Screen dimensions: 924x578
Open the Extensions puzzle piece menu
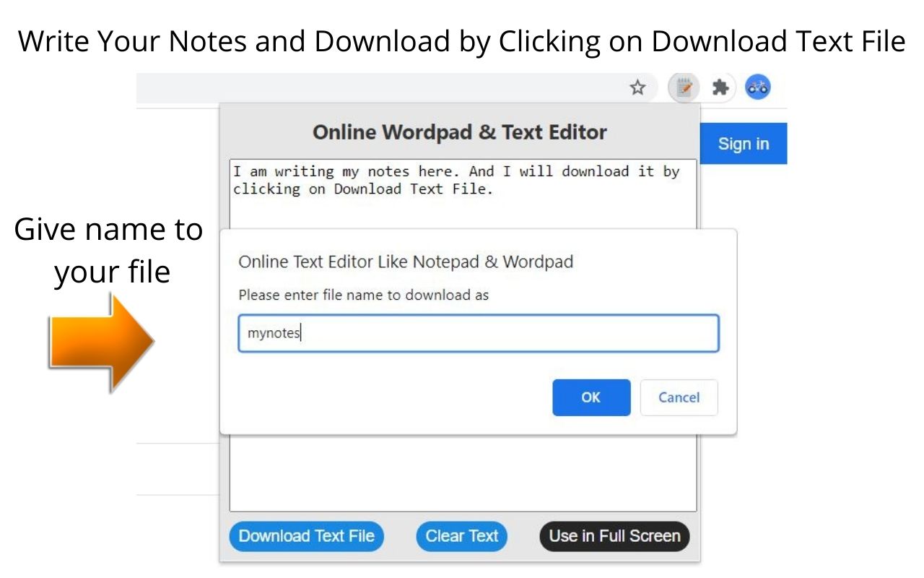[x=720, y=88]
